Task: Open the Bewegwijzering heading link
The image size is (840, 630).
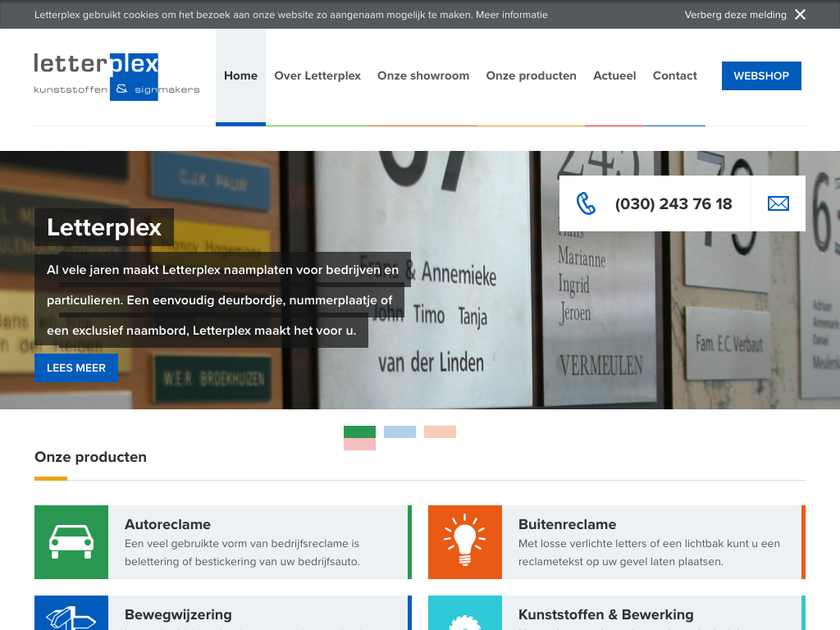Action: click(178, 614)
